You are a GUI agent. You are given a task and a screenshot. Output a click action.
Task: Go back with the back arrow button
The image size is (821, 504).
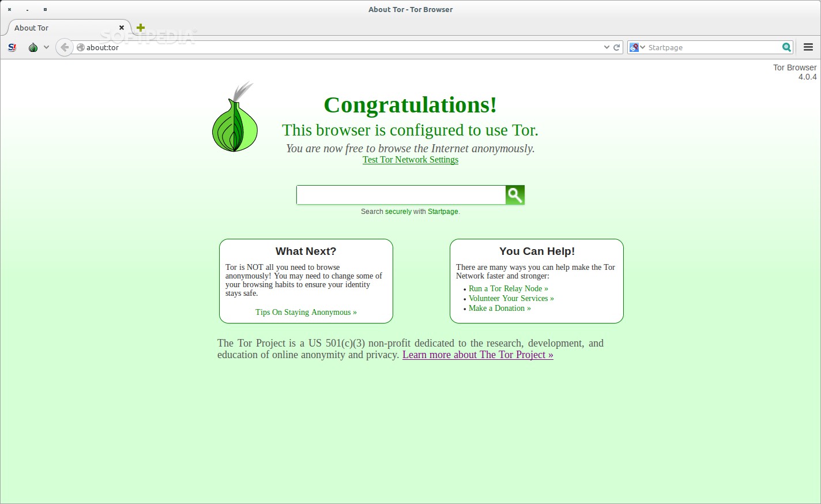(65, 47)
